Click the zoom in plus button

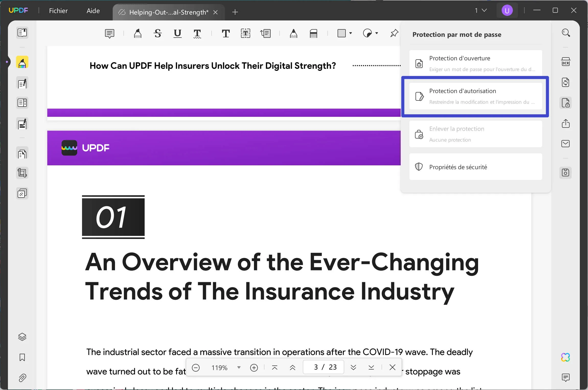click(254, 368)
